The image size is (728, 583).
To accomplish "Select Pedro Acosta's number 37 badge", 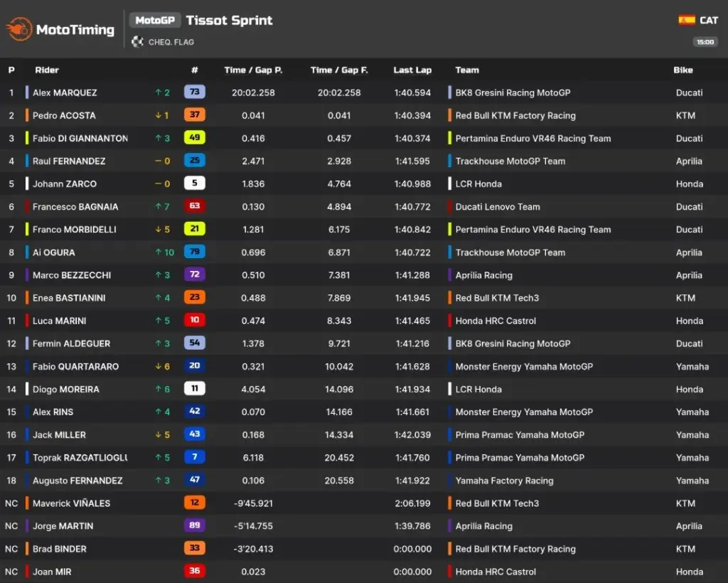I will [x=195, y=114].
